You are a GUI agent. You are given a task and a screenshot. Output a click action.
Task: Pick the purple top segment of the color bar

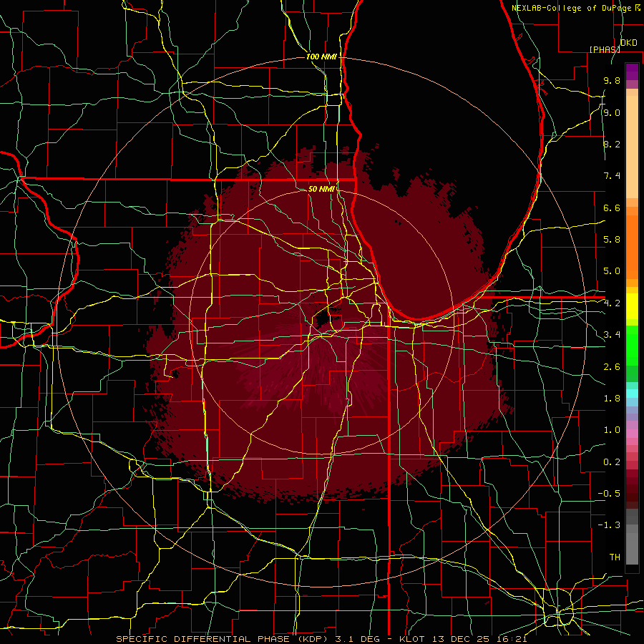(632, 72)
